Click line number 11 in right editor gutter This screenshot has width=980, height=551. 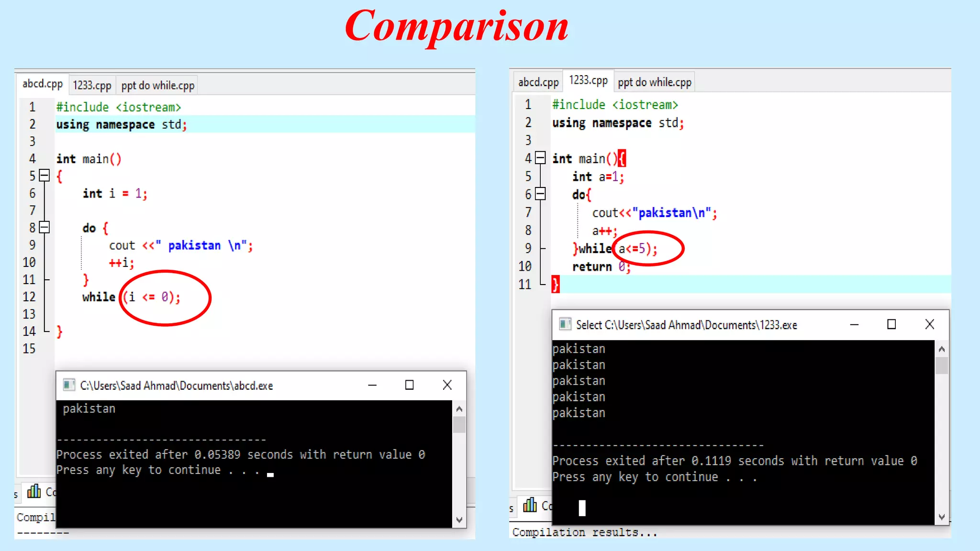(x=525, y=285)
